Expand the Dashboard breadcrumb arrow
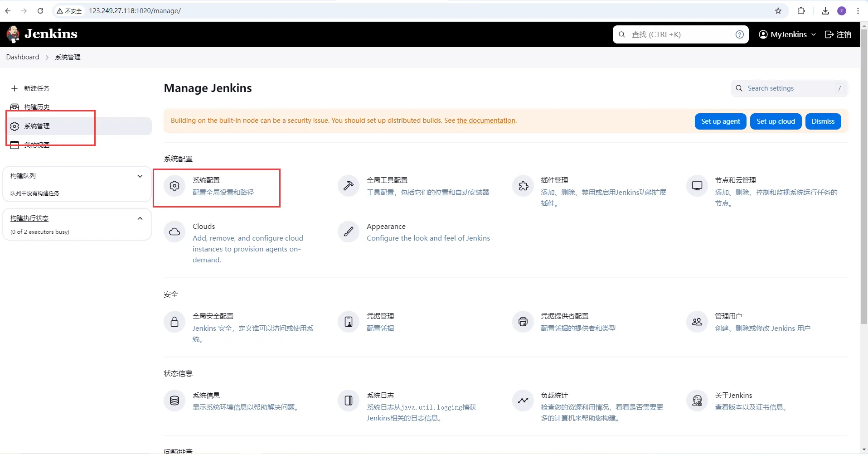This screenshot has width=868, height=454. [47, 58]
